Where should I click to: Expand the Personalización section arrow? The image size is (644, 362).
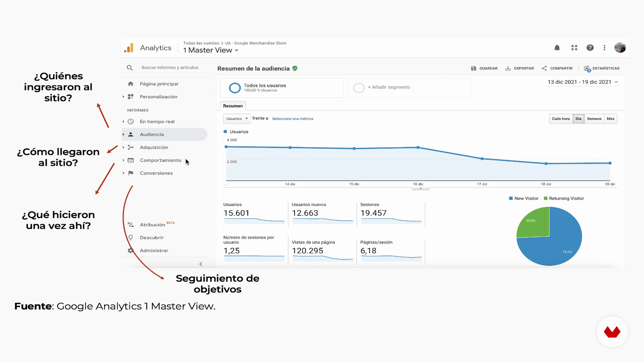pos(123,97)
